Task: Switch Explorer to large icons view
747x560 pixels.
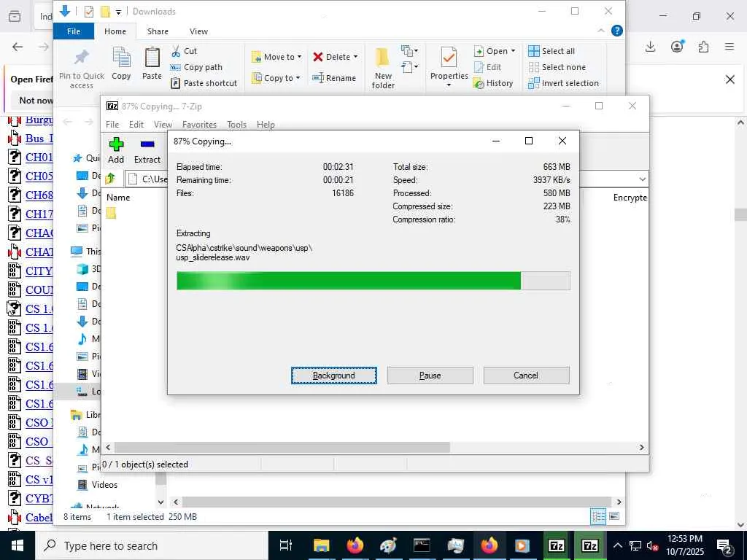Action: point(614,516)
